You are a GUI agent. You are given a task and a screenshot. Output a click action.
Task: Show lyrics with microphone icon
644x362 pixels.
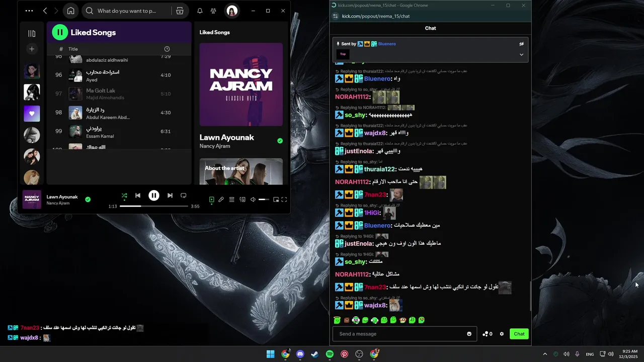(221, 200)
